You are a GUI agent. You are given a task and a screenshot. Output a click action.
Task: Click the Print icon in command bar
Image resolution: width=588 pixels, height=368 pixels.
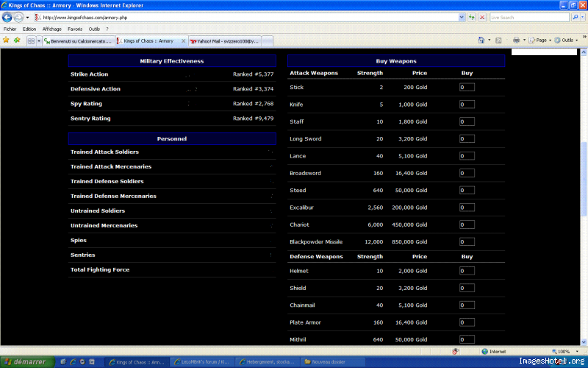click(x=517, y=40)
